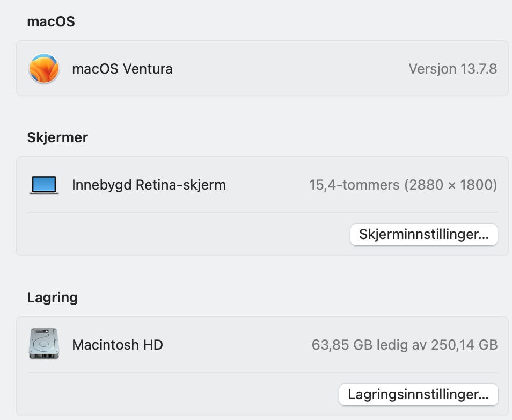512x420 pixels.
Task: Click the Ventura word in the OS row
Action: coord(148,69)
